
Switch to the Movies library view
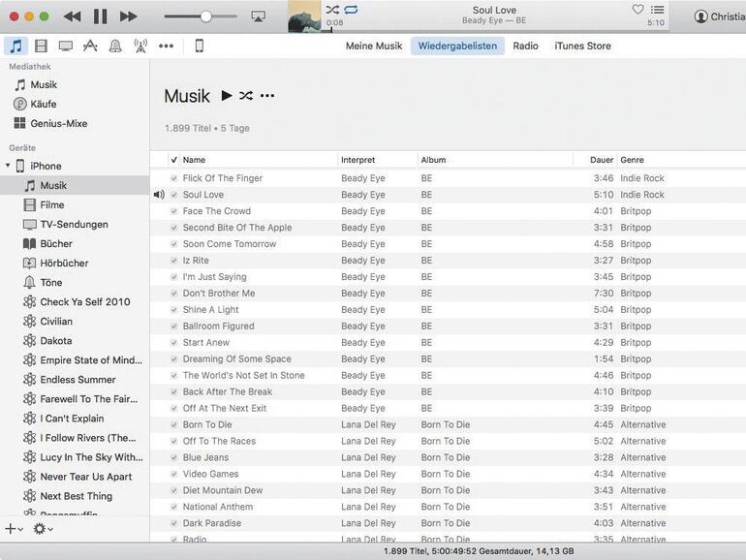pyautogui.click(x=42, y=47)
